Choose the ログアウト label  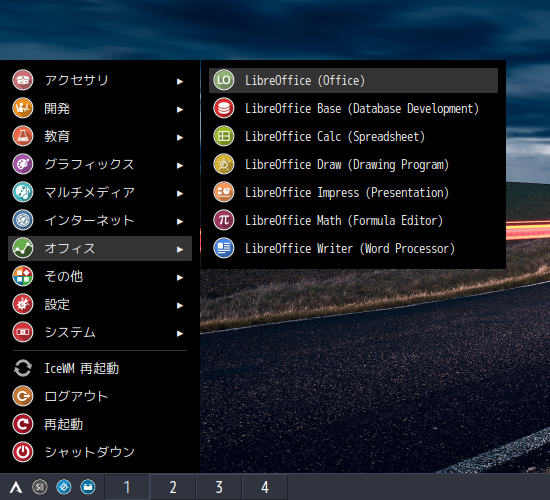coord(76,396)
